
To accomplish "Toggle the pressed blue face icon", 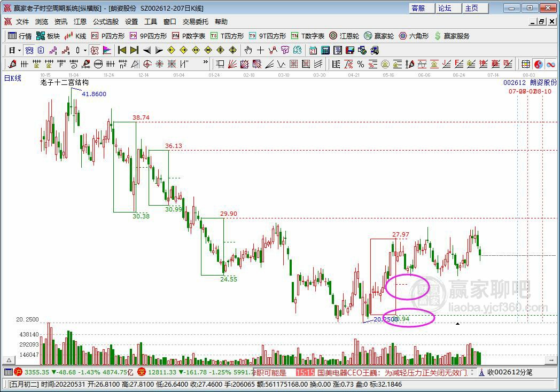I will (29, 50).
